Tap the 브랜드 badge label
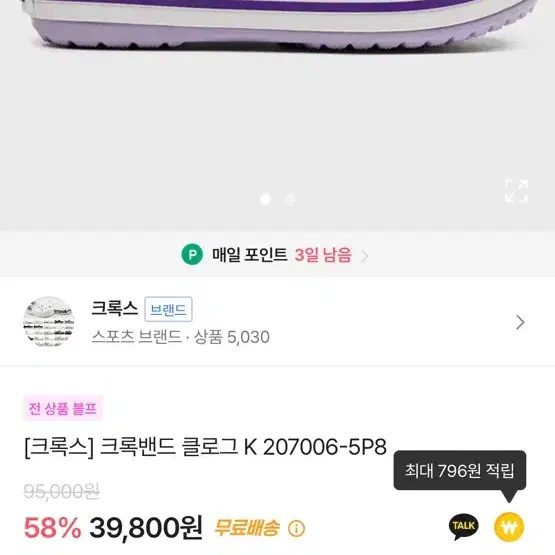Screen dimensions: 555x555 click(x=168, y=309)
